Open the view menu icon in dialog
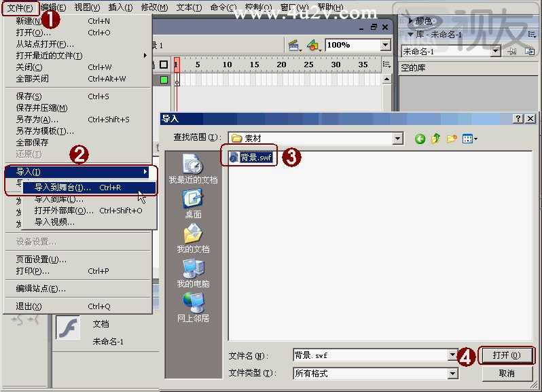This screenshot has height=392, width=542. [x=469, y=139]
